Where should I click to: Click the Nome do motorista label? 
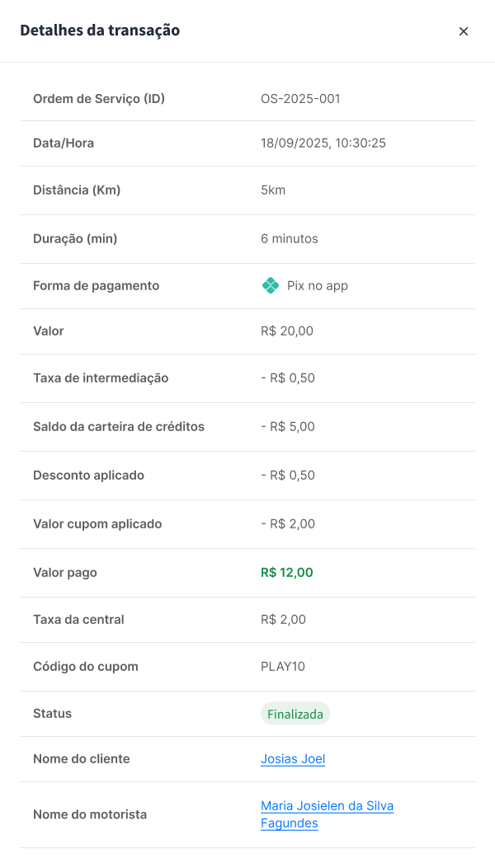(x=90, y=814)
